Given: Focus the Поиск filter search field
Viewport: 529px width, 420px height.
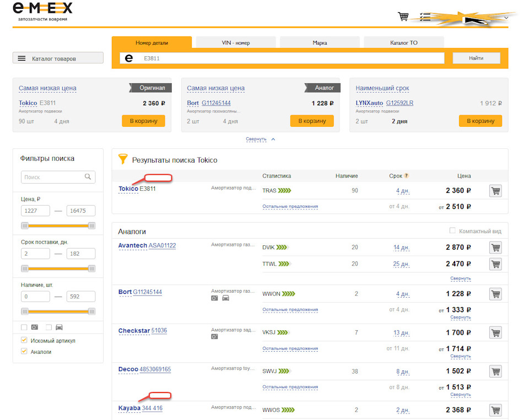Looking at the screenshot, I should click(58, 177).
